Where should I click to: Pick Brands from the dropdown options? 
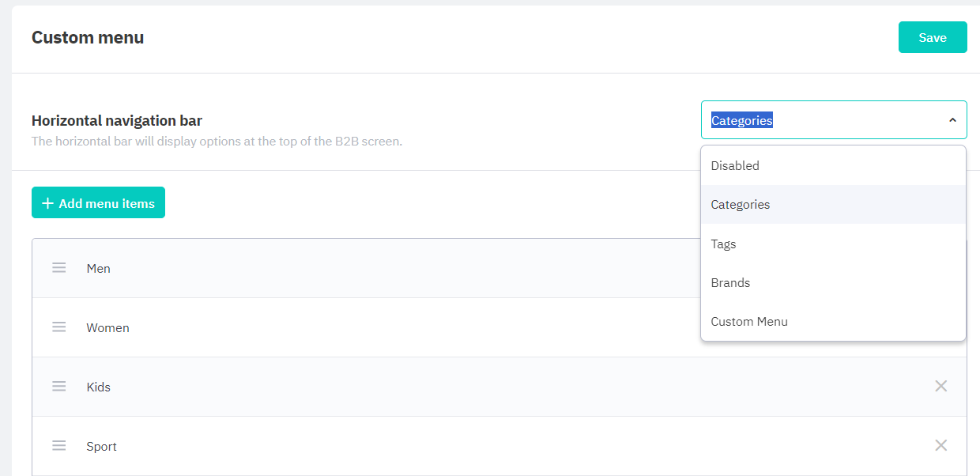[x=730, y=283]
